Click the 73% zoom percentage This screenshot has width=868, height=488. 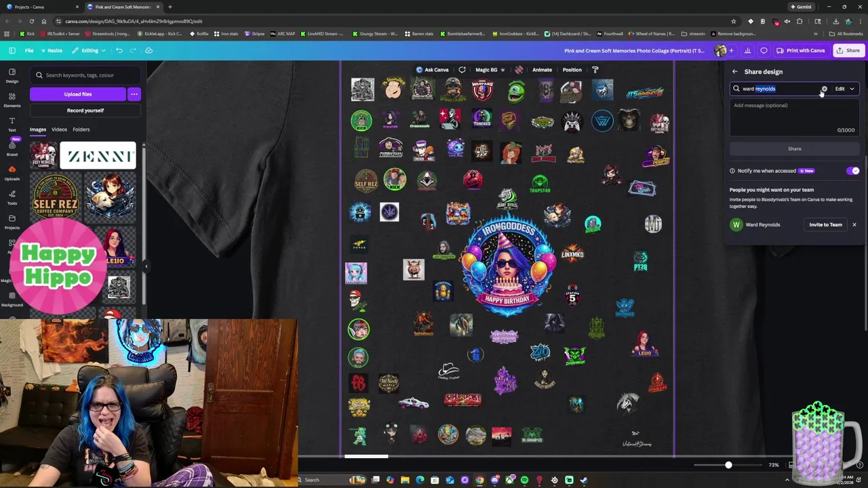point(773,465)
